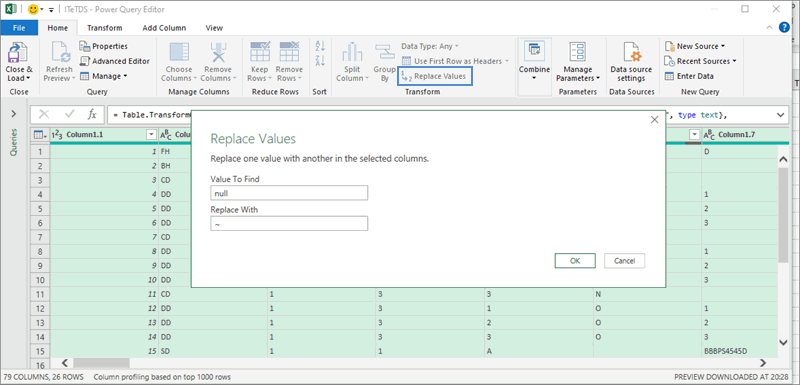Click the quick access toolbar dropdown arrow

(51, 10)
